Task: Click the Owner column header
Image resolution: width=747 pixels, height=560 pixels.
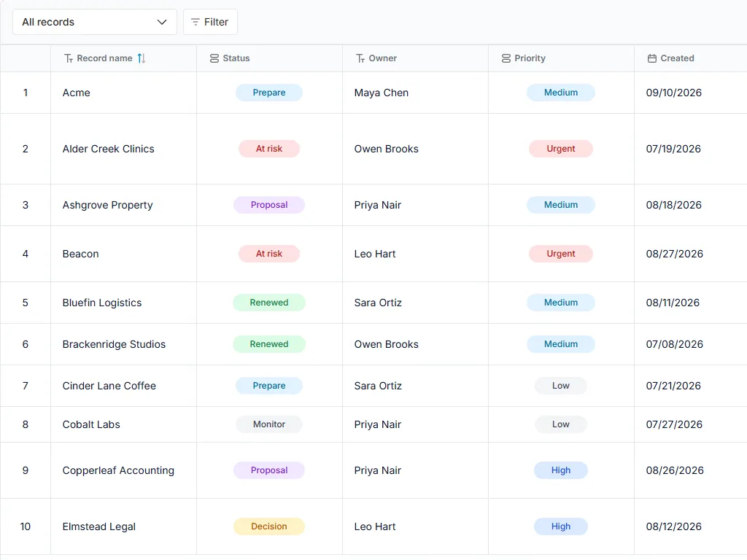Action: [415, 58]
